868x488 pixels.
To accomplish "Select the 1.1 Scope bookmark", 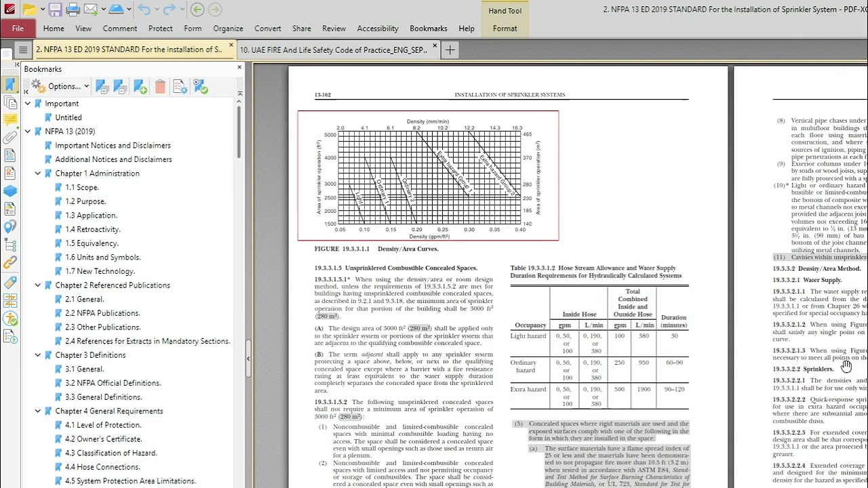I will (81, 188).
